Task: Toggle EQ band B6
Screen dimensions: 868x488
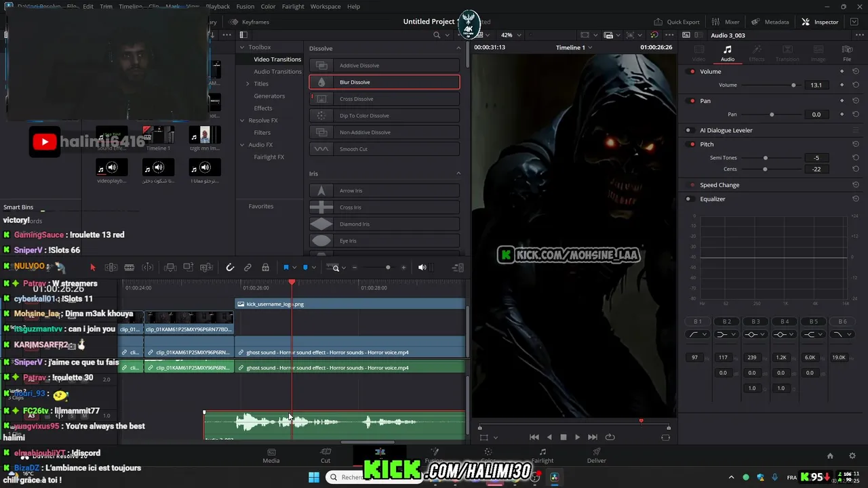Action: click(x=842, y=321)
